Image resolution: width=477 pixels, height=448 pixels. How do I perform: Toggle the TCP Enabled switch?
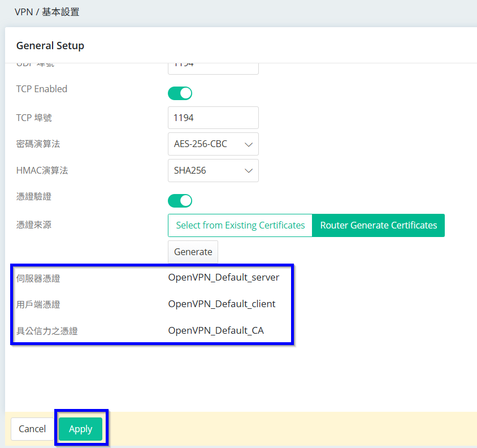(x=180, y=93)
